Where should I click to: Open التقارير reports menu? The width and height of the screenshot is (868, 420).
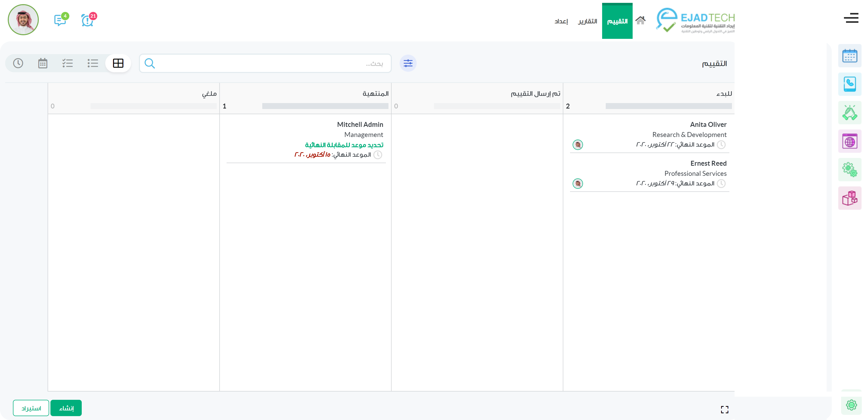point(587,21)
